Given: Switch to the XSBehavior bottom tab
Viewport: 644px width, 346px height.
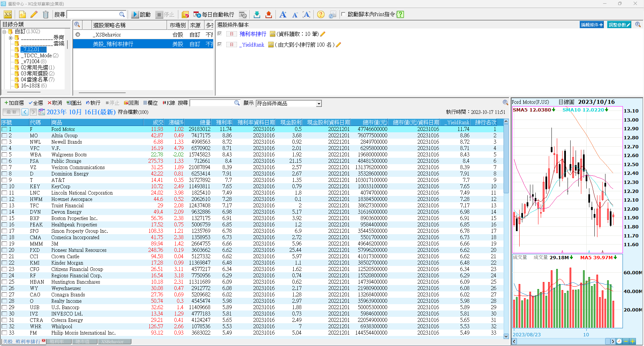Looking at the screenshot, I should click(112, 342).
